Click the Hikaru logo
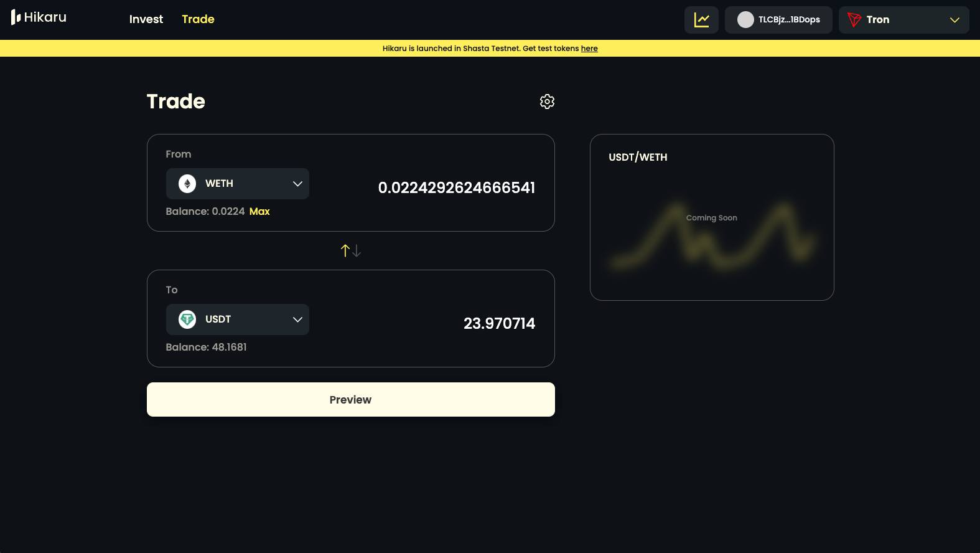 pos(39,17)
